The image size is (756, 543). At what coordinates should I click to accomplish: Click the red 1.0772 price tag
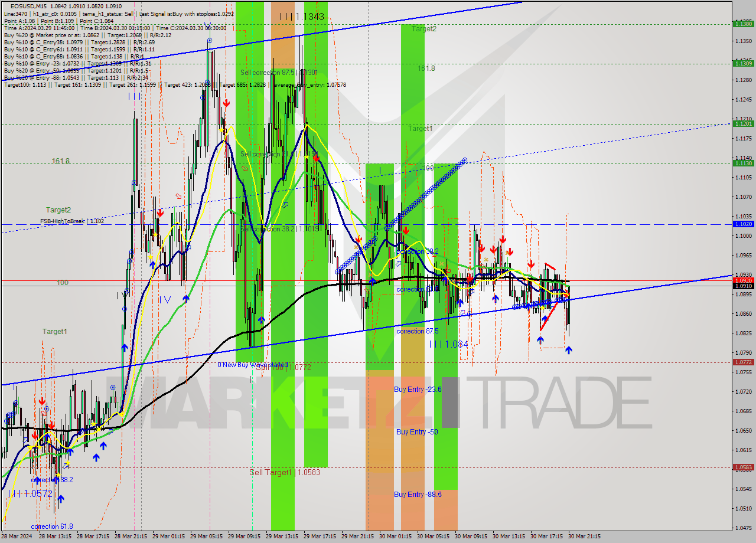(742, 362)
